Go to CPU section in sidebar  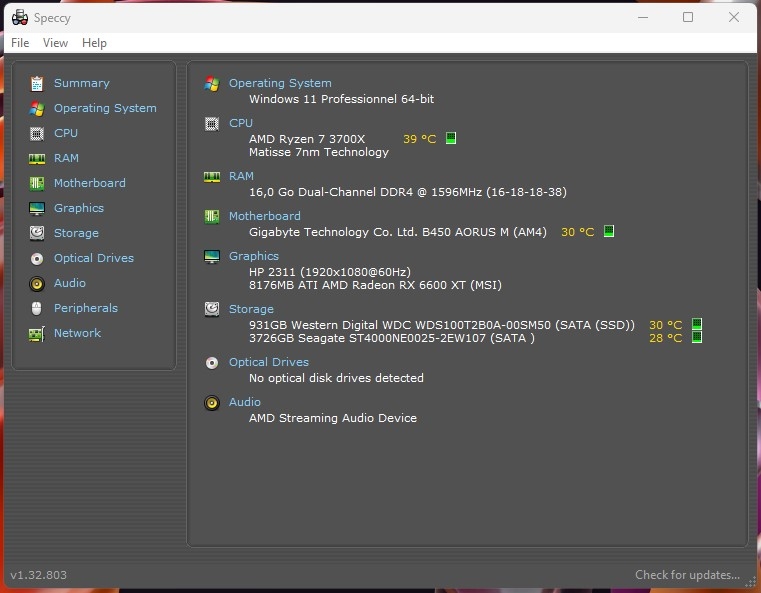[x=66, y=133]
